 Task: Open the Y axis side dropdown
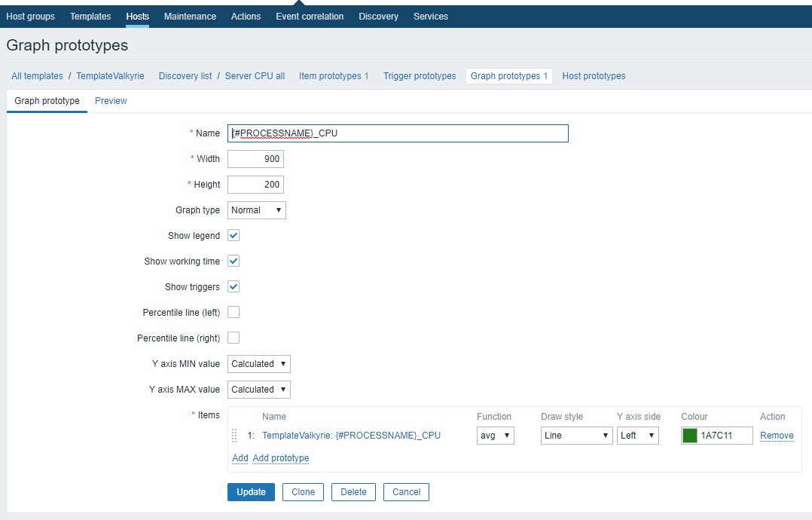(x=637, y=436)
